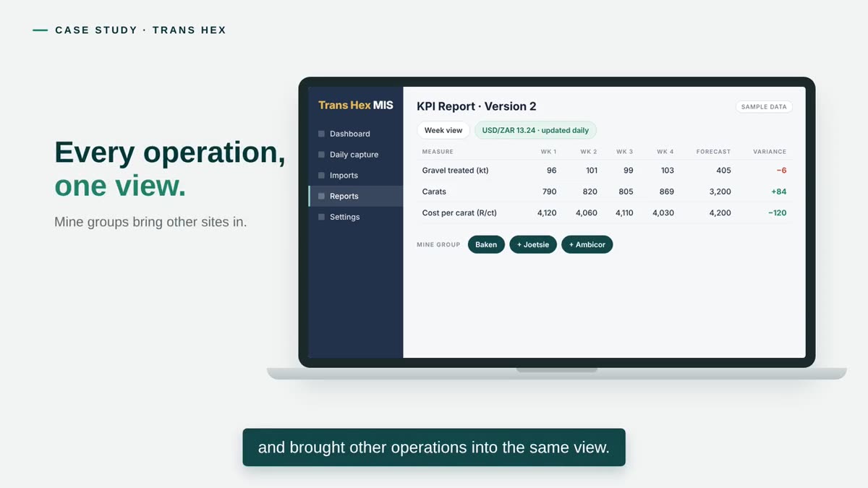Click the cost per carat value 4,110
Image resolution: width=868 pixels, height=488 pixels.
624,213
